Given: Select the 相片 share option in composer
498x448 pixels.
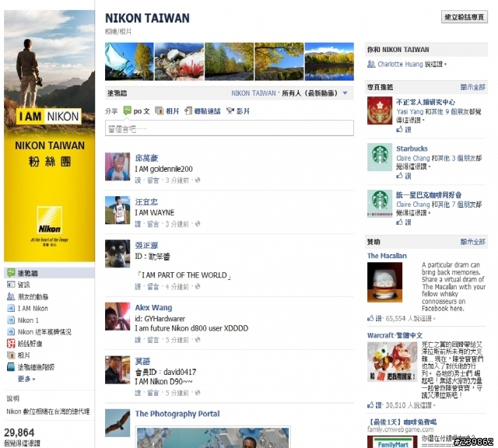Looking at the screenshot, I should [167, 110].
